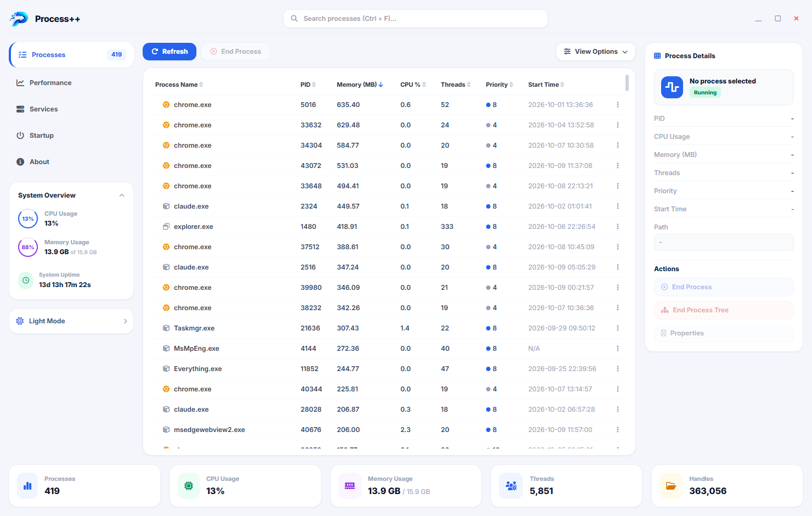The width and height of the screenshot is (812, 516).
Task: Click End Process Tree in Actions
Action: 724,310
